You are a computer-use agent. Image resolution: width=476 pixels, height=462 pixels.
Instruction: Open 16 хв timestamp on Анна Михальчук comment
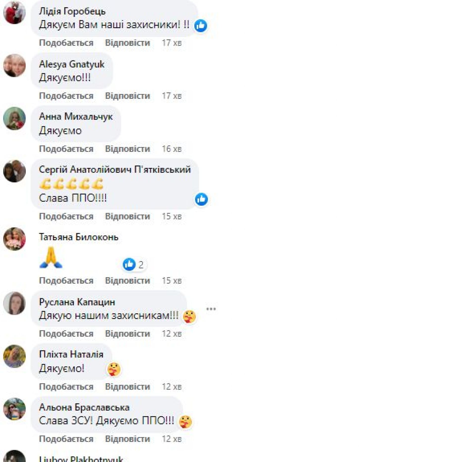click(172, 149)
